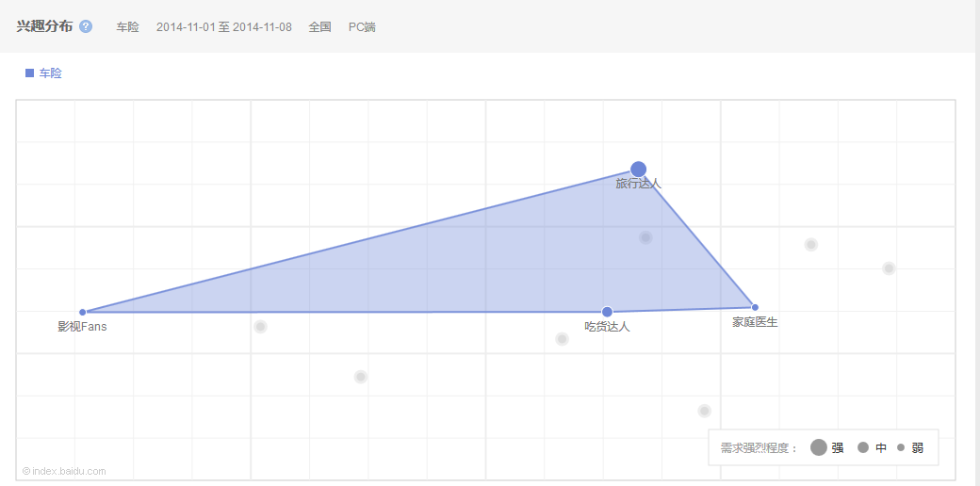This screenshot has width=980, height=486.
Task: Click the 兴趣分布 section title
Action: point(44,26)
